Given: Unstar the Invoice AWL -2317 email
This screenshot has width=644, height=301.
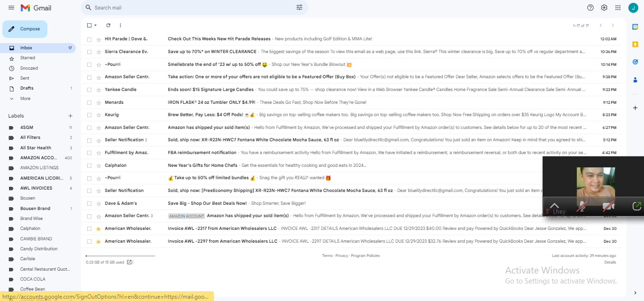Looking at the screenshot, I should click(98, 228).
